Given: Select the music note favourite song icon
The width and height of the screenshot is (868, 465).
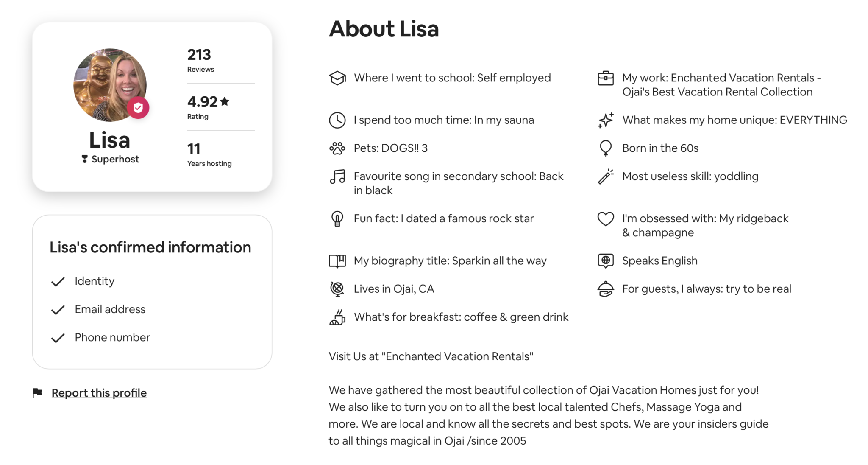Looking at the screenshot, I should point(337,177).
